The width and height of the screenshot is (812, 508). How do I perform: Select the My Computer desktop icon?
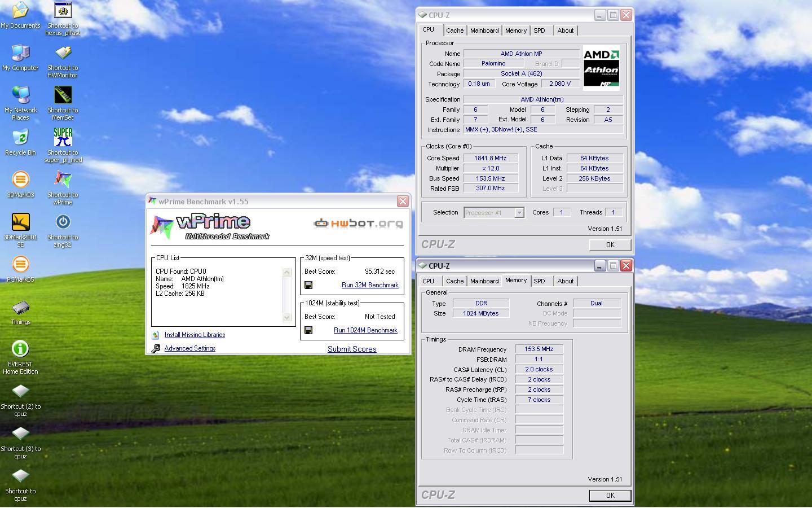coord(20,52)
